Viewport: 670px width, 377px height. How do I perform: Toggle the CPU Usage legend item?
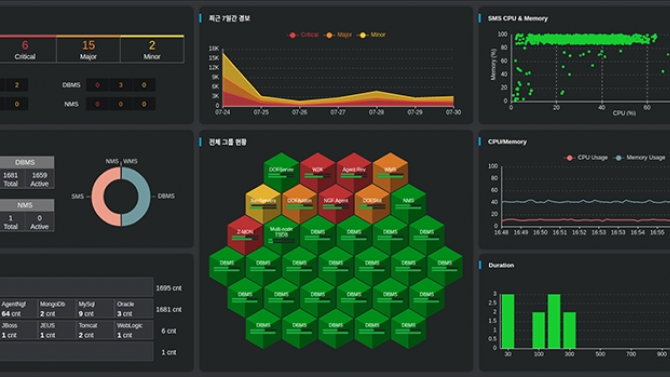587,158
